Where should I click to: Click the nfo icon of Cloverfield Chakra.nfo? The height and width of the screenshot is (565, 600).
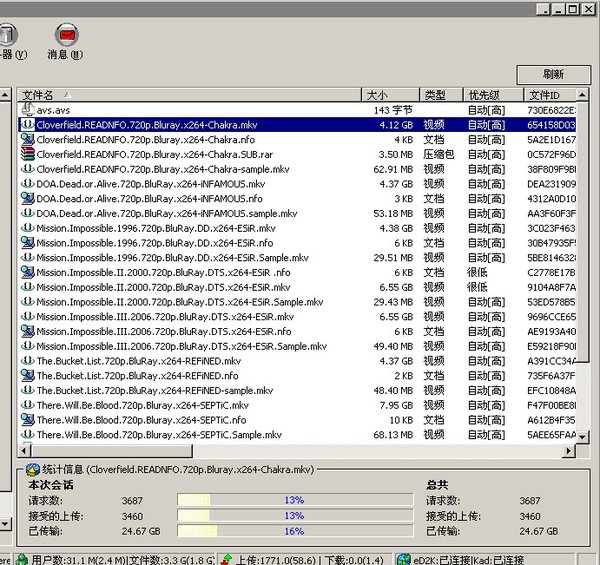pyautogui.click(x=28, y=139)
